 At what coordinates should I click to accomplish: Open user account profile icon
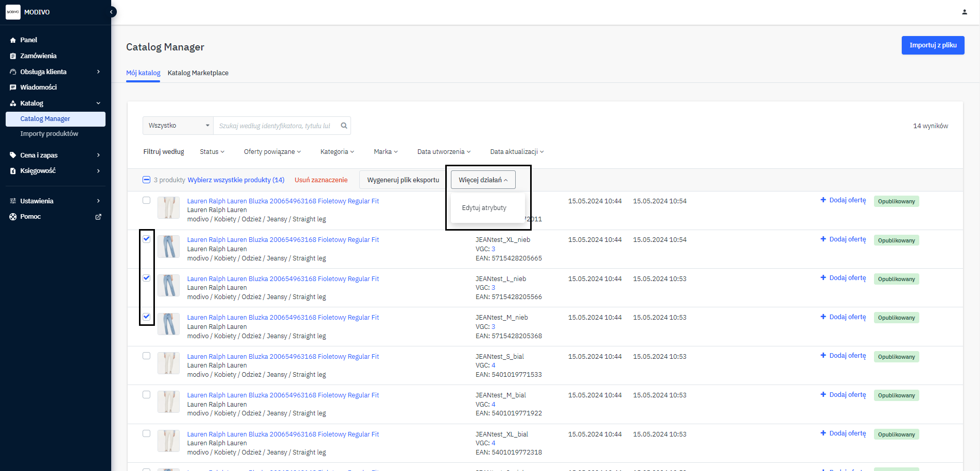964,12
